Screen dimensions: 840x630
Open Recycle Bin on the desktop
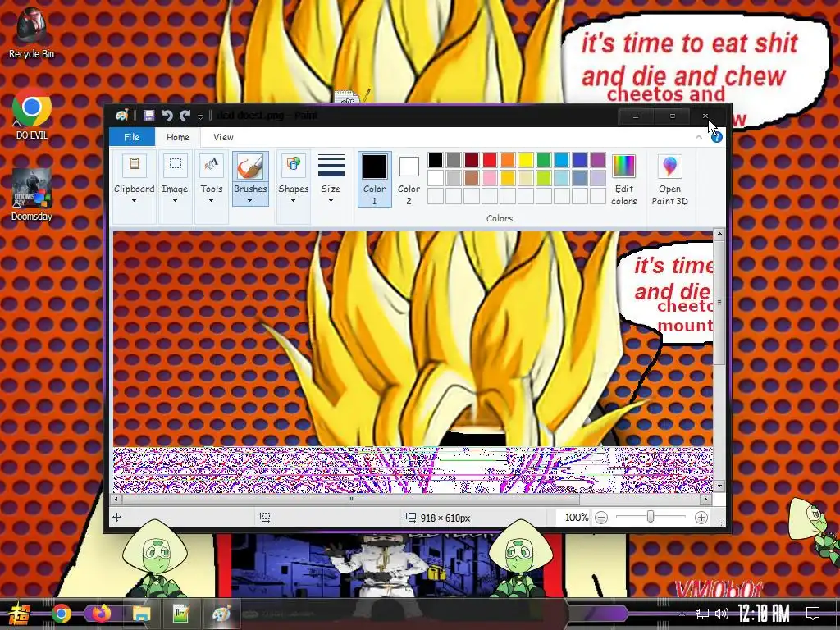(32, 32)
